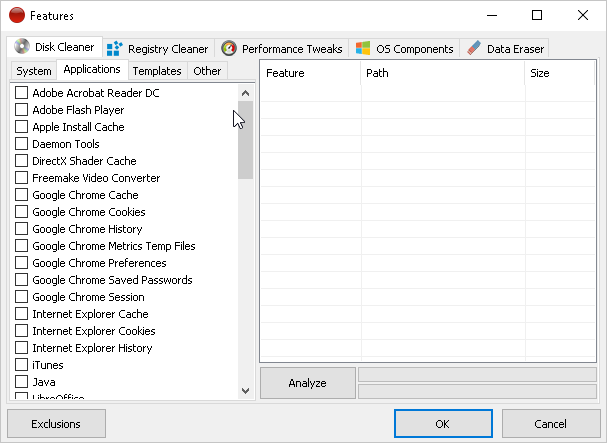Enable Internet Explorer Cache checkbox
Screen dimensions: 607x443
point(21,314)
